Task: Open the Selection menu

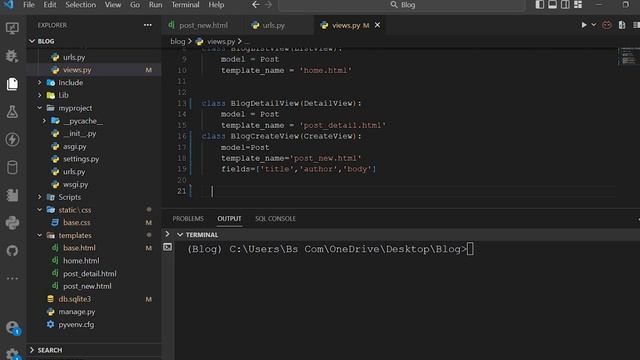Action: (80, 5)
